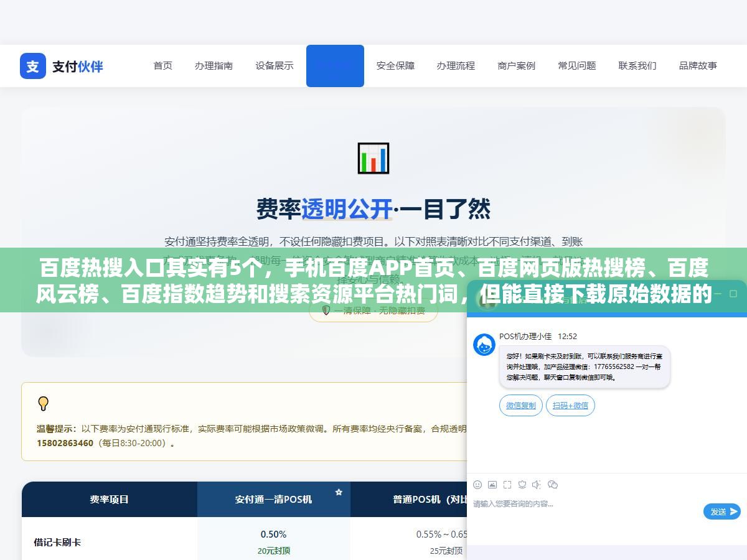Image resolution: width=747 pixels, height=560 pixels.
Task: Click the bar chart icon above the heading
Action: click(374, 158)
